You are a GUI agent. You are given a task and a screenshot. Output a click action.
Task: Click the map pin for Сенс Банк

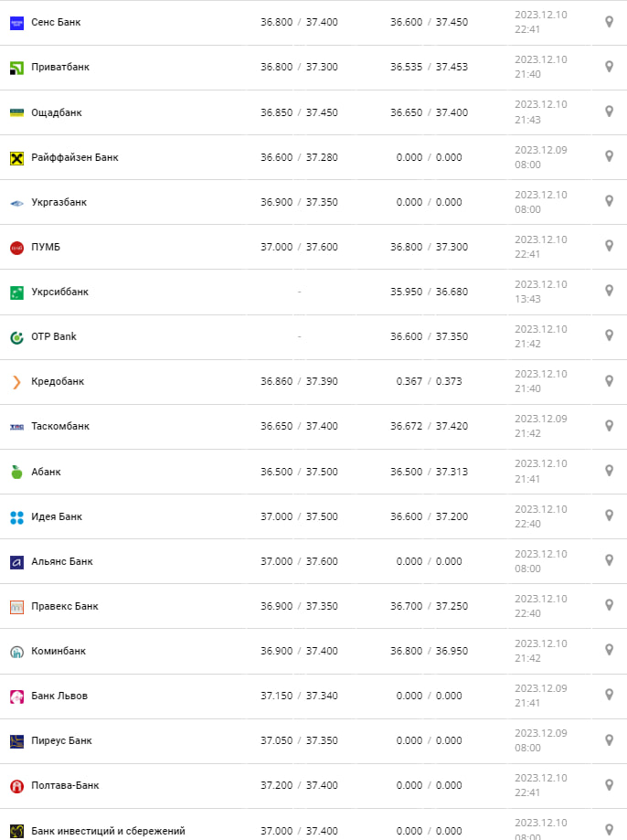[x=609, y=22]
